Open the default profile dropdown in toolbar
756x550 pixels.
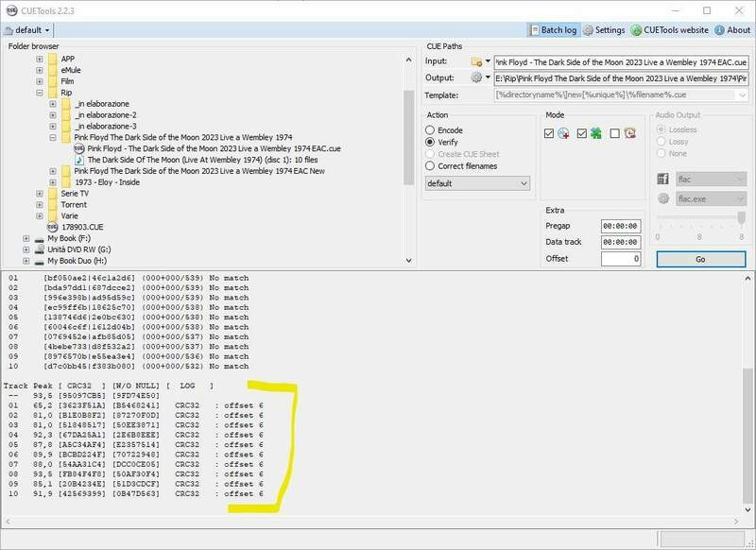[26, 30]
